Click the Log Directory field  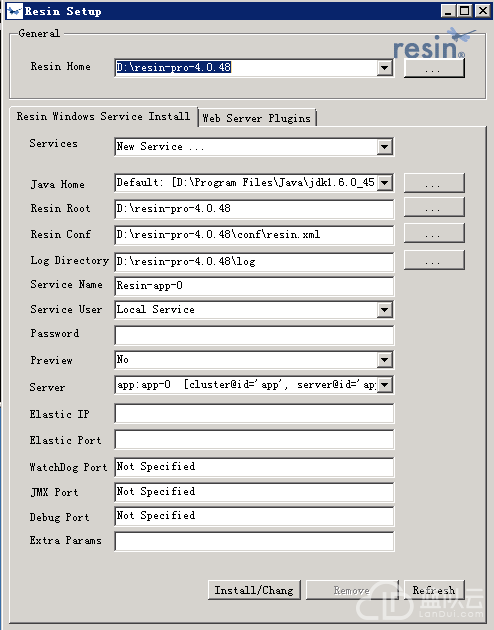(x=254, y=262)
